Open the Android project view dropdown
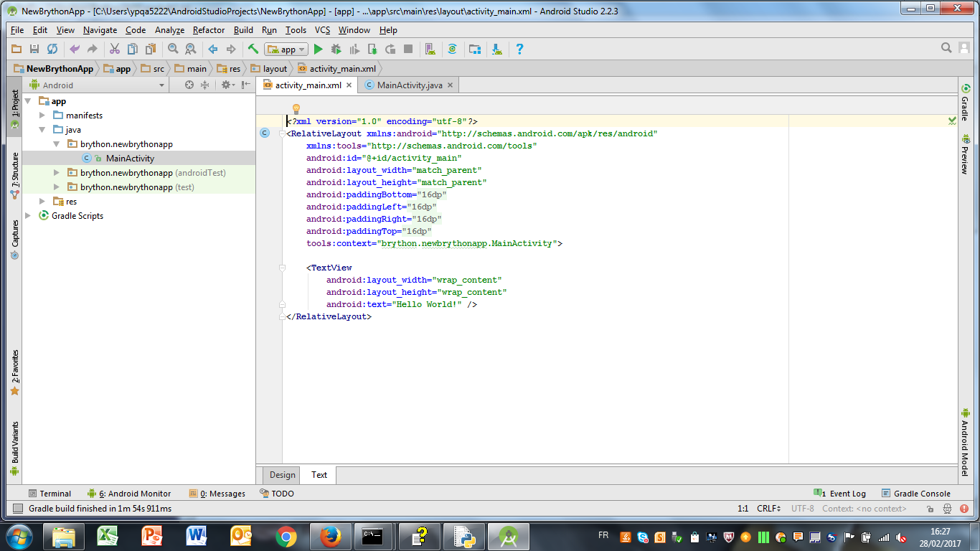The height and width of the screenshot is (551, 980). [x=97, y=85]
